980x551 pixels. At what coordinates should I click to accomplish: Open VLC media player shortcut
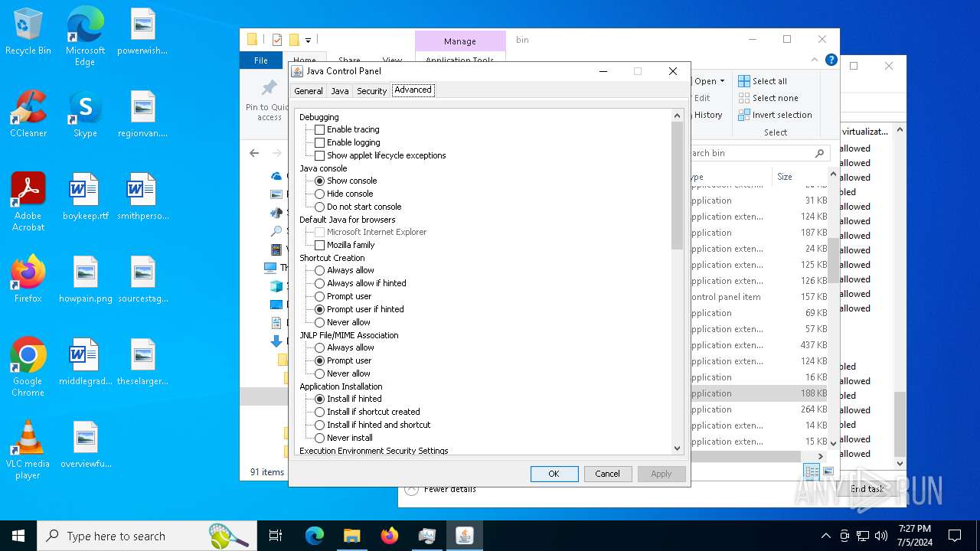tap(28, 450)
